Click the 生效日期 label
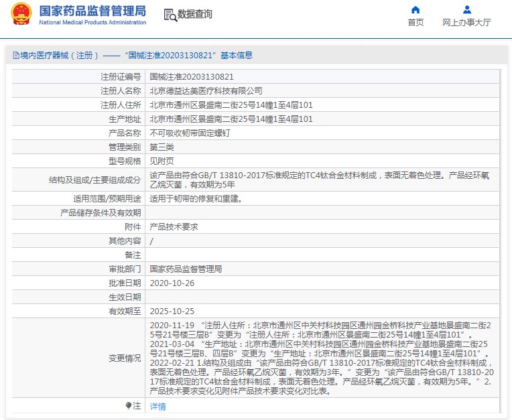 (x=125, y=297)
